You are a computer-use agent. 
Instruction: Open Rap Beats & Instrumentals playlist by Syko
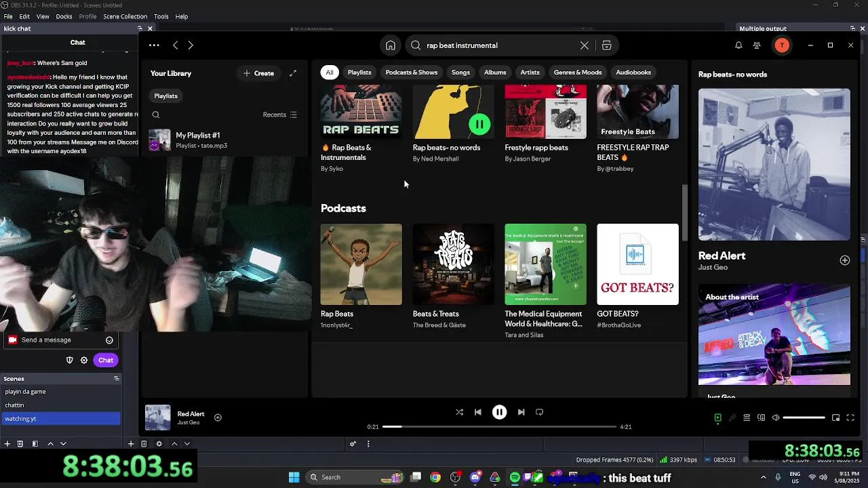pos(361,129)
